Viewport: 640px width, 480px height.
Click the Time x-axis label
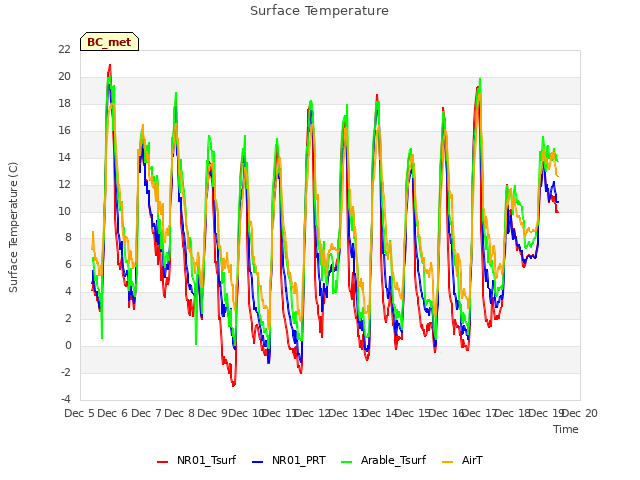tap(566, 429)
